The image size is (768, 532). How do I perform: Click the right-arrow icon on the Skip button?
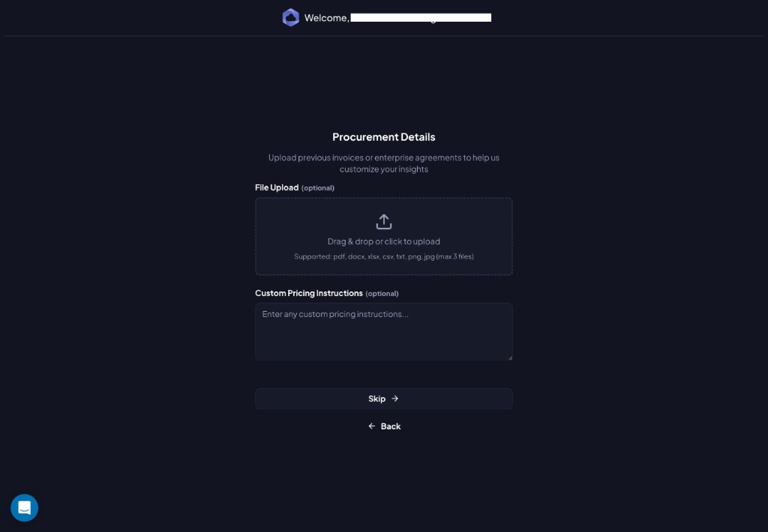394,398
